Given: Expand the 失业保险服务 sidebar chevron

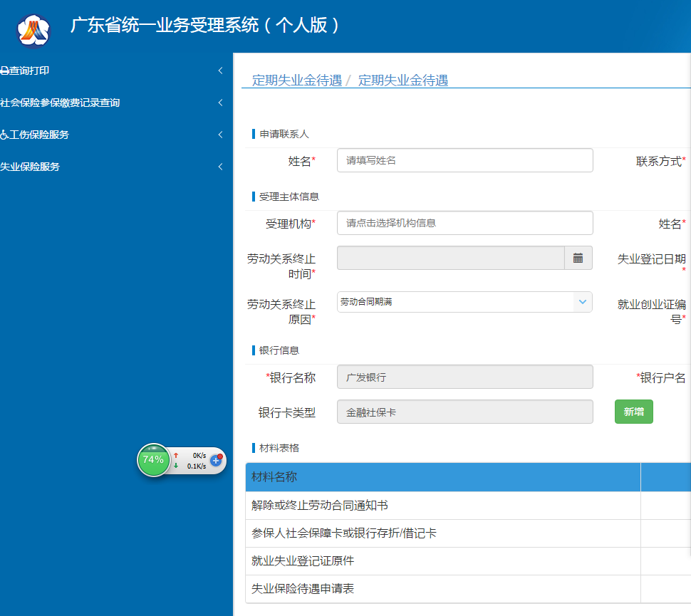Looking at the screenshot, I should 220,167.
